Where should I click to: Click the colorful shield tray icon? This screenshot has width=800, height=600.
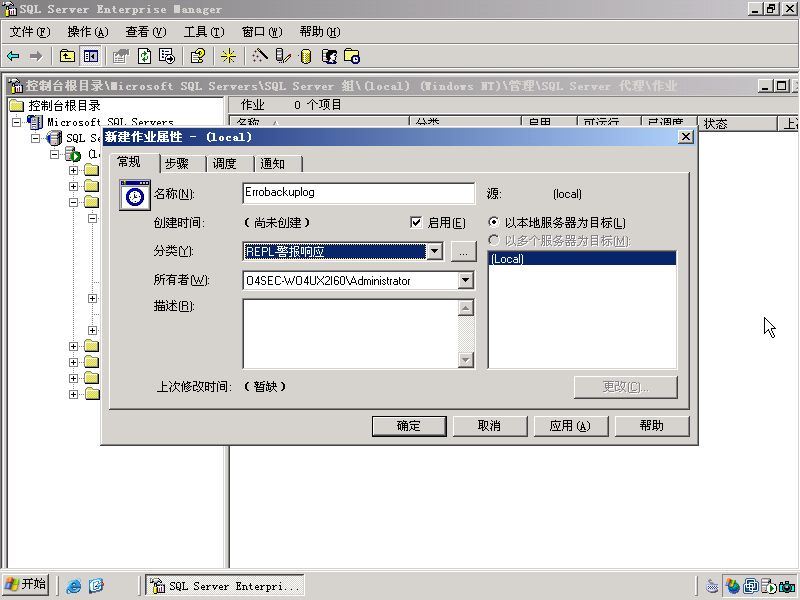tap(733, 586)
